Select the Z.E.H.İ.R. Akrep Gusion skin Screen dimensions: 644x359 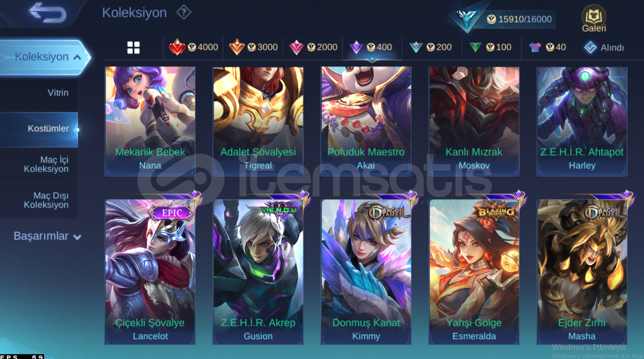coord(258,271)
